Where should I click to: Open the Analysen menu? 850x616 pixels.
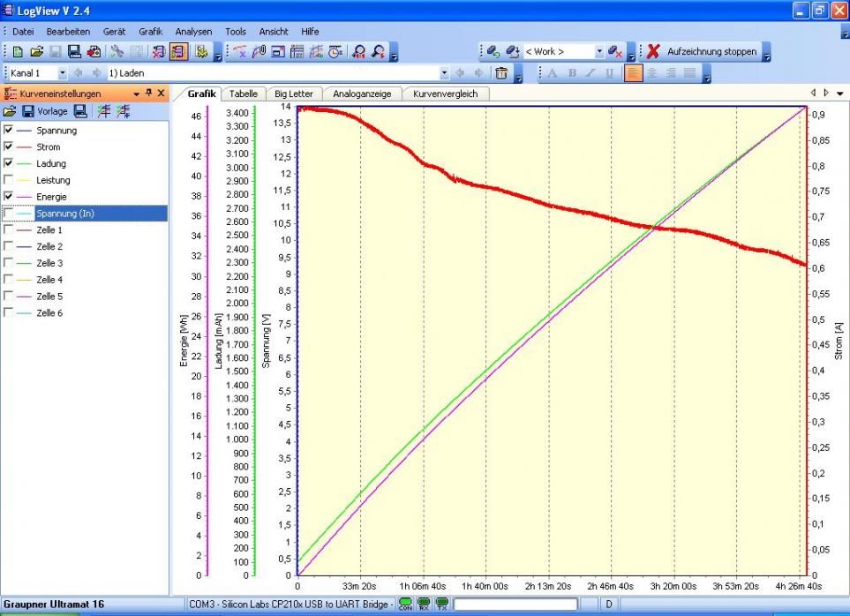(x=193, y=31)
